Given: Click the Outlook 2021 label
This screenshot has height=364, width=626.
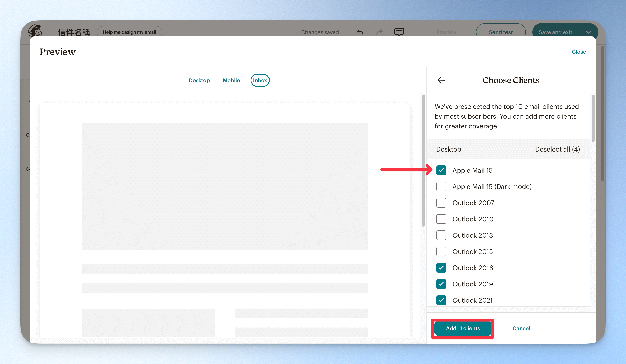Looking at the screenshot, I should pyautogui.click(x=473, y=300).
